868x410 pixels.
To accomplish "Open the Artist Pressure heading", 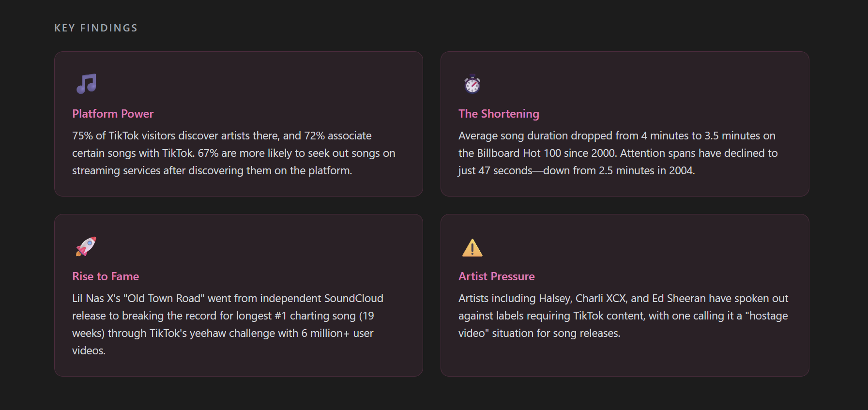I will pyautogui.click(x=496, y=276).
